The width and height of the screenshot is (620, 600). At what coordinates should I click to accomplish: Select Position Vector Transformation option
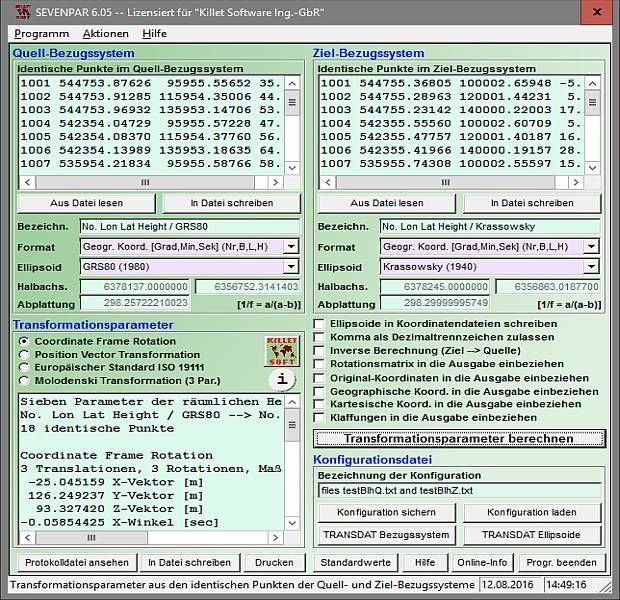click(24, 354)
